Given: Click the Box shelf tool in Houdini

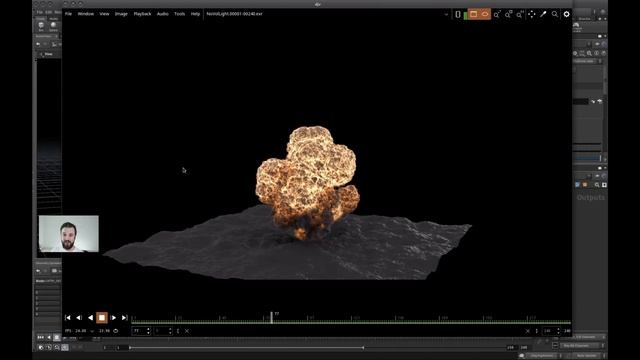Looking at the screenshot, I should pyautogui.click(x=41, y=27).
